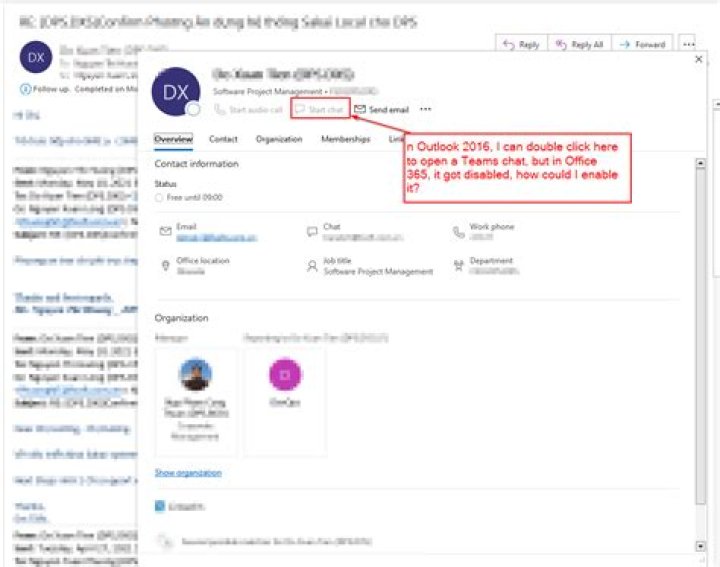Click the Department organization icon
This screenshot has height=567, width=720.
pyautogui.click(x=458, y=265)
